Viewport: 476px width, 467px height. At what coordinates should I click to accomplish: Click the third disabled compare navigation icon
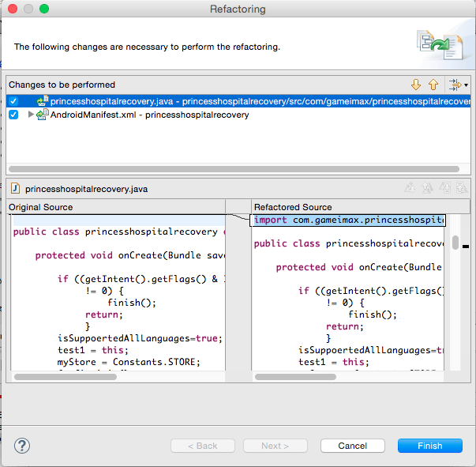click(x=444, y=188)
